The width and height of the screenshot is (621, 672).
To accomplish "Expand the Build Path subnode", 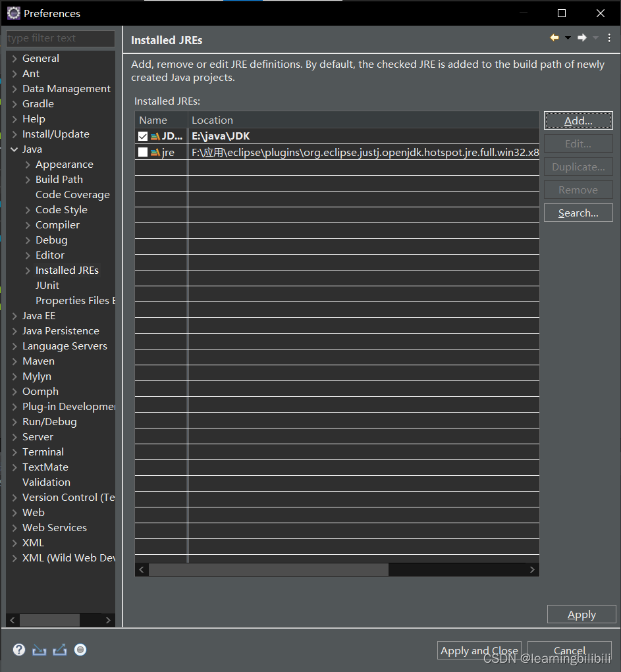I will 28,180.
